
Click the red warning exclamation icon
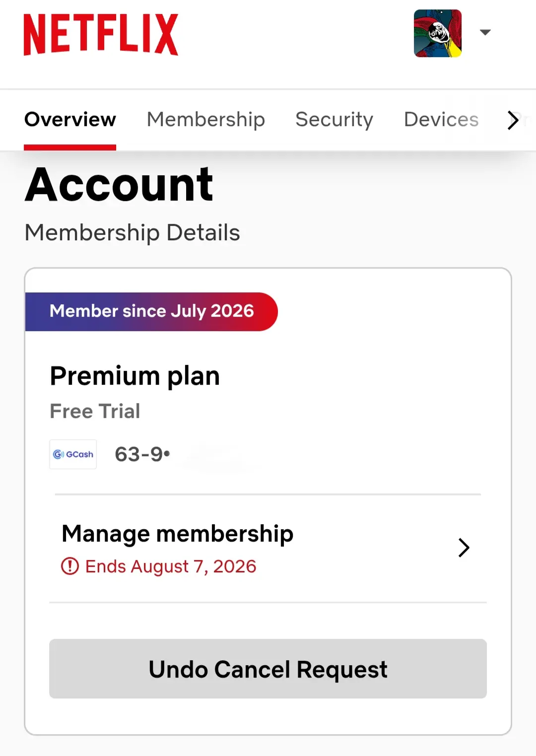pyautogui.click(x=70, y=566)
